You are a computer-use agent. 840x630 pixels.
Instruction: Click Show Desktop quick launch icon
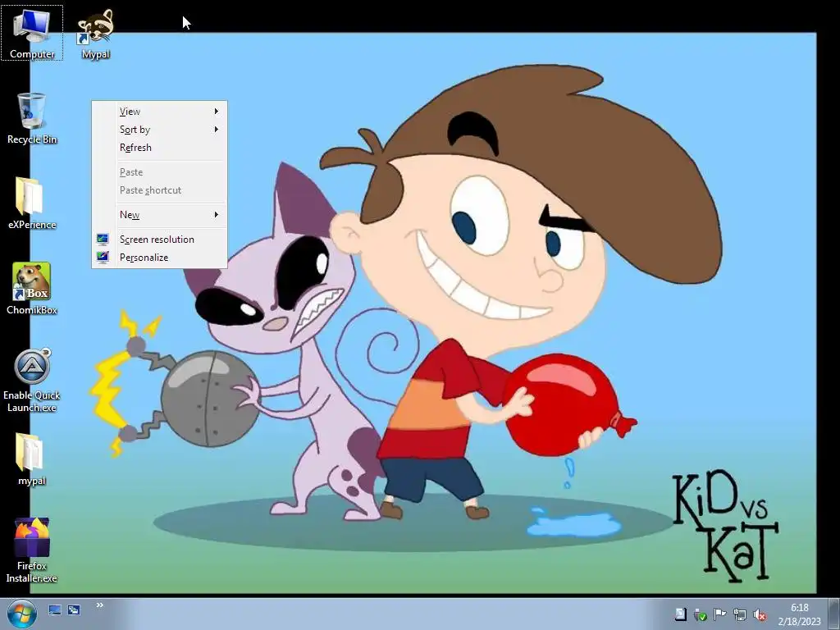point(55,609)
